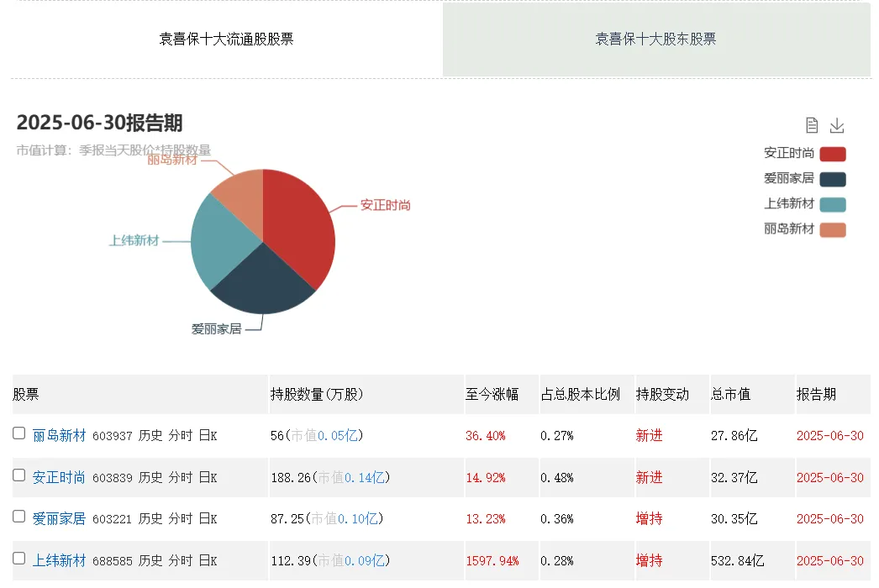The image size is (879, 588).
Task: Click 市值0.14亿 in 安正时尚 row
Action: (x=352, y=478)
